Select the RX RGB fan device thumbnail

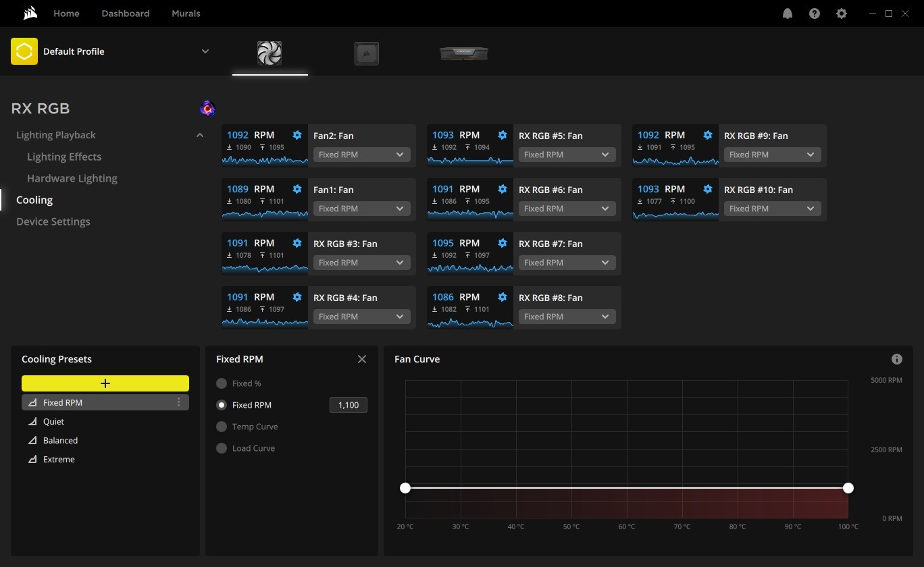point(269,53)
